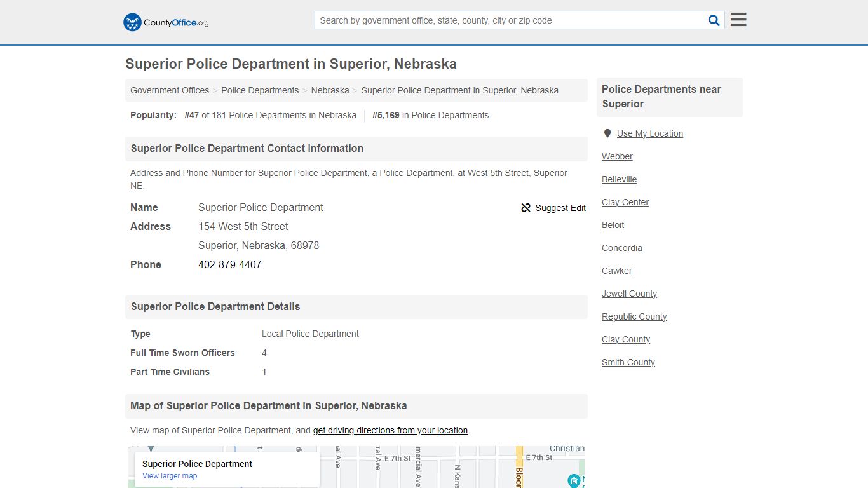Open Government Offices breadcrumb
The image size is (868, 488).
170,90
